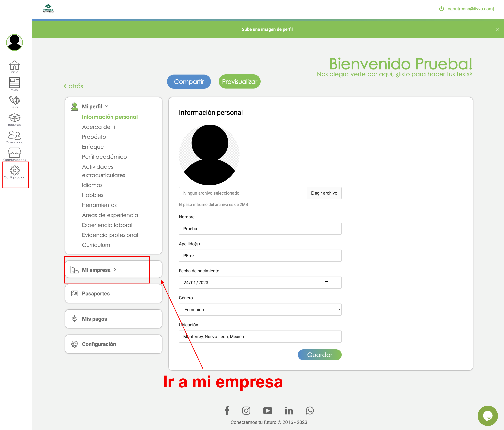This screenshot has height=430, width=504.
Task: Open the Pasaportes panel
Action: click(x=114, y=293)
